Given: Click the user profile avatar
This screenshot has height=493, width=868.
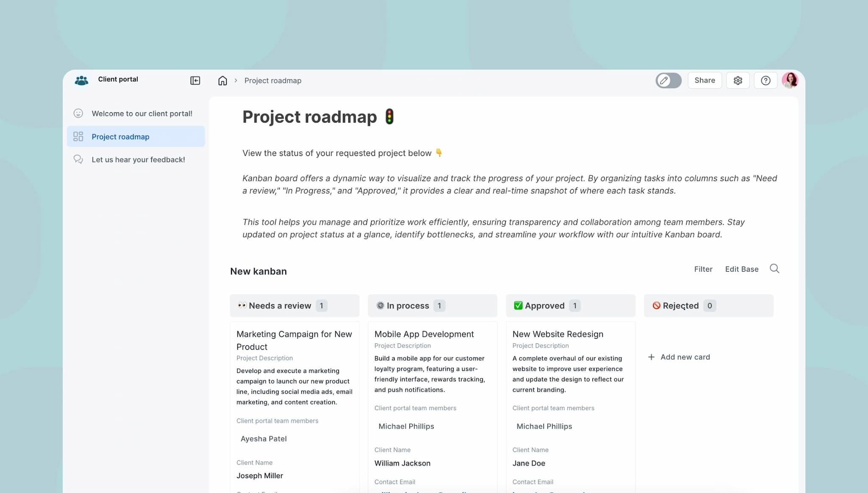Looking at the screenshot, I should pyautogui.click(x=790, y=80).
